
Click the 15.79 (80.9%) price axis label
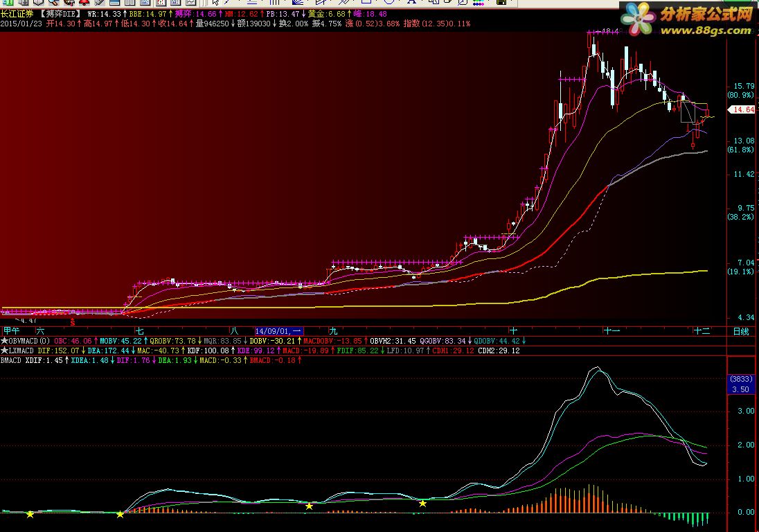point(742,91)
